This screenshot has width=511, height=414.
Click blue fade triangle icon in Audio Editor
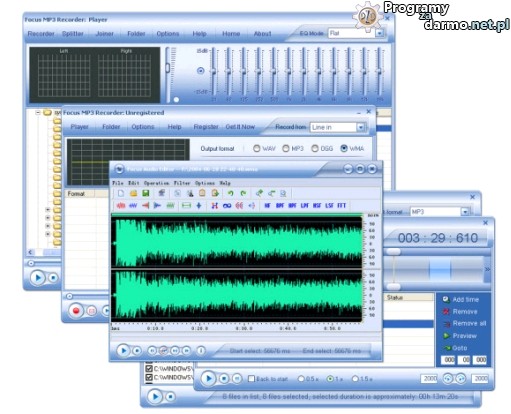pos(157,206)
